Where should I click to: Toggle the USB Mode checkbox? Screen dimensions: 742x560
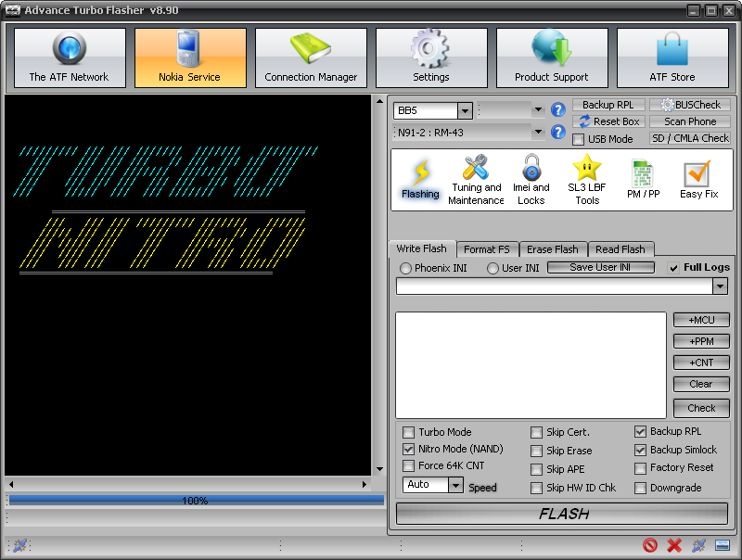[x=578, y=139]
